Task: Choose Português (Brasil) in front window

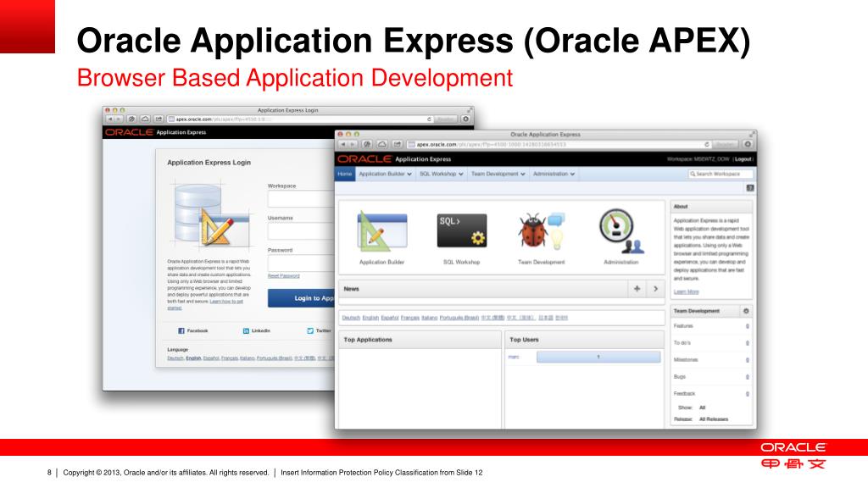Action: 459,318
